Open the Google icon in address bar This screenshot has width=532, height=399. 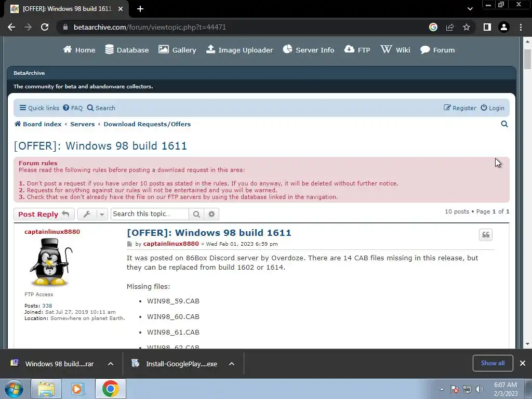433,27
